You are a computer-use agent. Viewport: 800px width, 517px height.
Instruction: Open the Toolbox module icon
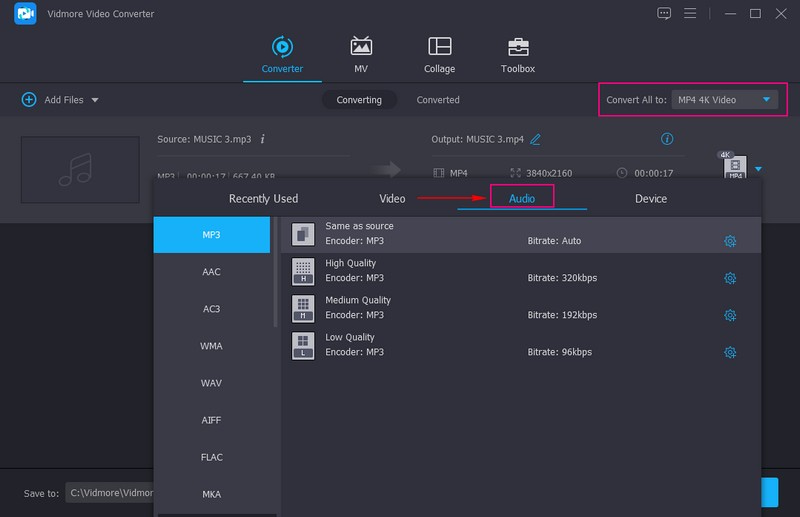coord(517,47)
